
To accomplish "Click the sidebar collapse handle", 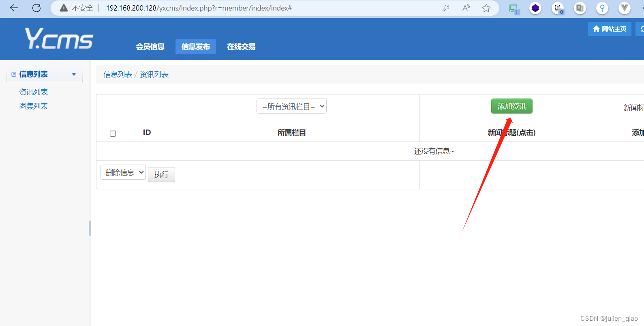I will 90,228.
